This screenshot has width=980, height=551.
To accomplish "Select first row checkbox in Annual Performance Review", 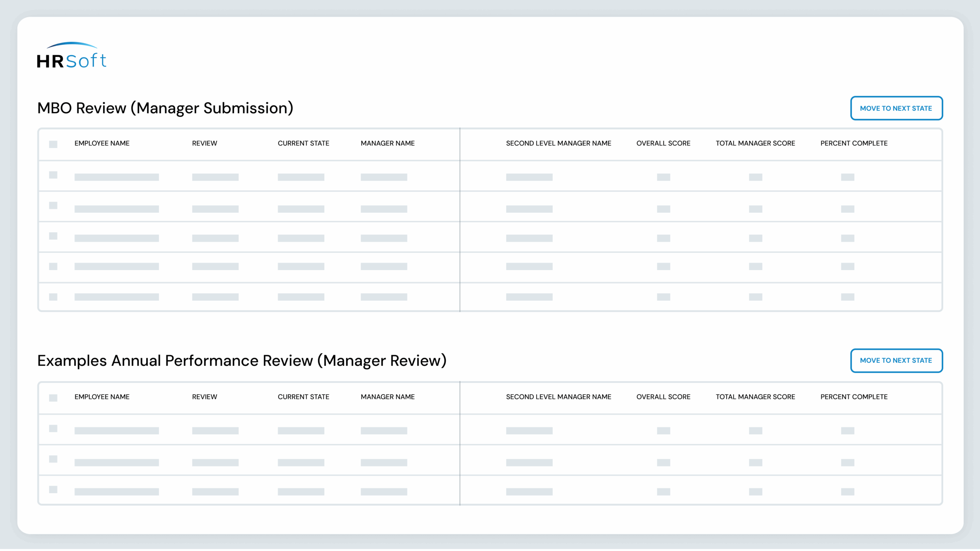I will (53, 429).
